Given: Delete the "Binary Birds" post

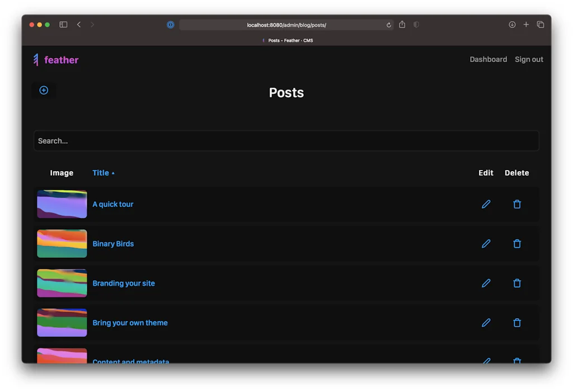Looking at the screenshot, I should click(x=516, y=244).
